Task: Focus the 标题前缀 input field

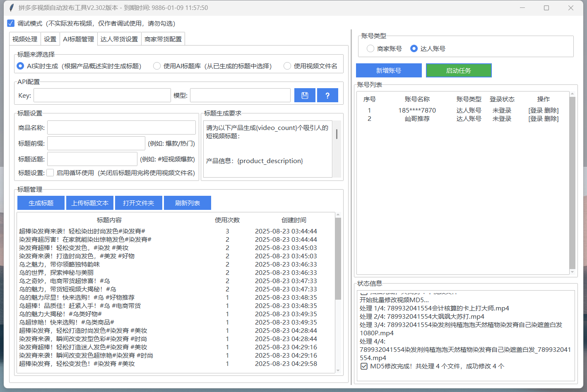Action: click(x=96, y=143)
